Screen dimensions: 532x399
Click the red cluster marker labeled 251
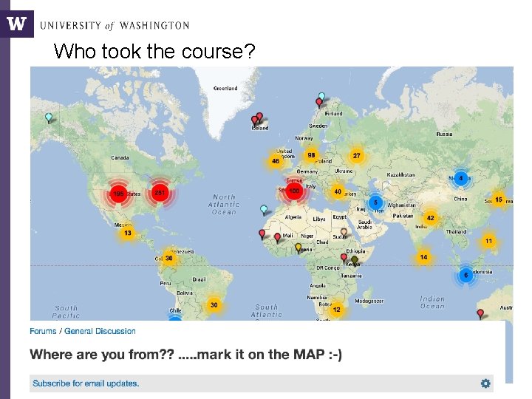click(x=160, y=193)
